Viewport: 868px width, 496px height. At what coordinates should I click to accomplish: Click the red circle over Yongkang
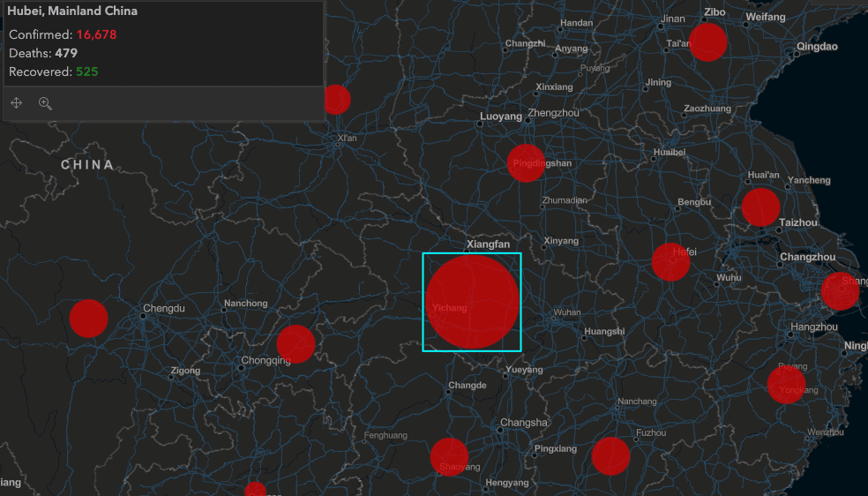click(x=786, y=385)
